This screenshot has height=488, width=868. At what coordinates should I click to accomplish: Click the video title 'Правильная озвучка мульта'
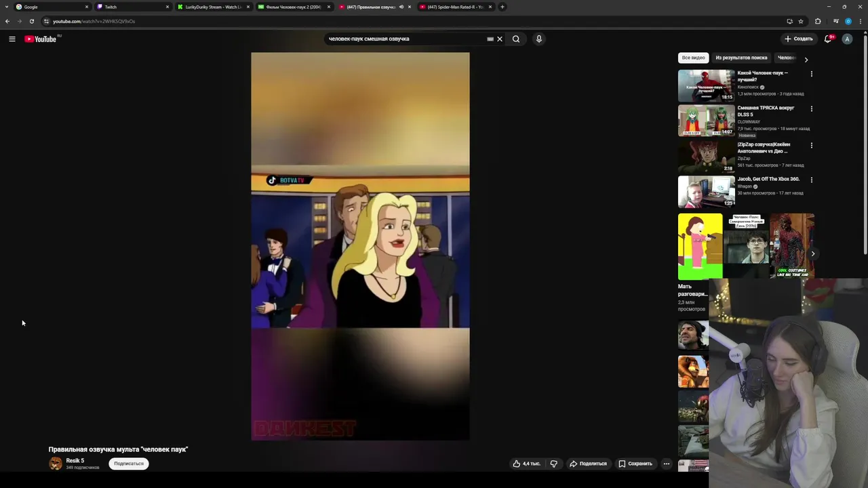click(118, 449)
